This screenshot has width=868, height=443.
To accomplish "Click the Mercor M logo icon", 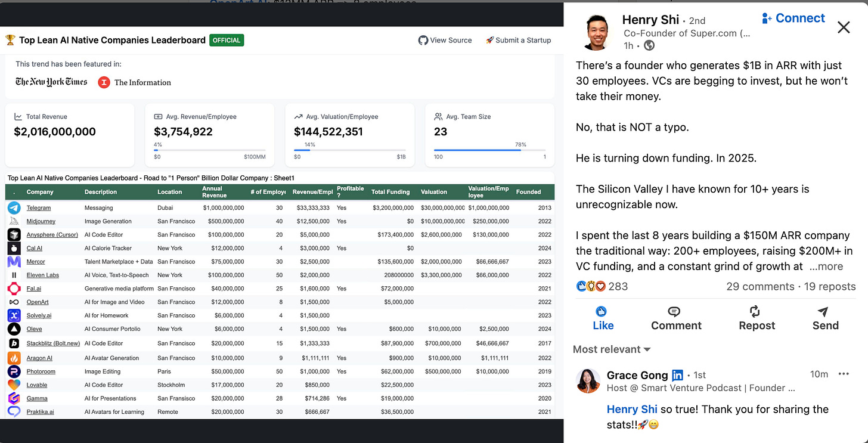I will [14, 262].
